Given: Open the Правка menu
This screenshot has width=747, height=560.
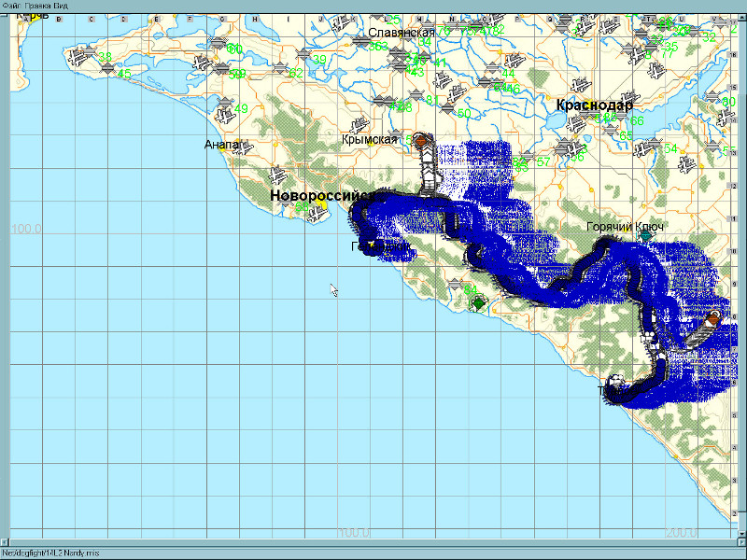Looking at the screenshot, I should (36, 6).
